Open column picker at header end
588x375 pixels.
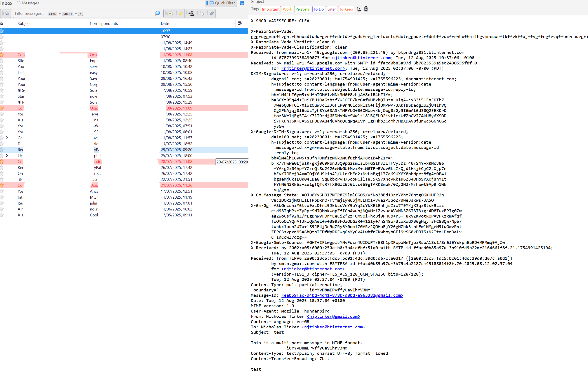pos(240,23)
